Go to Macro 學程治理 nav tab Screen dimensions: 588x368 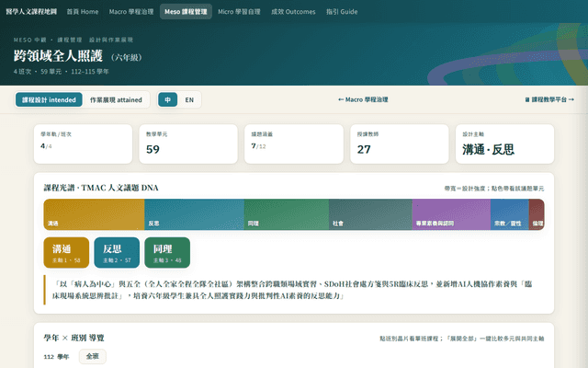(x=131, y=12)
